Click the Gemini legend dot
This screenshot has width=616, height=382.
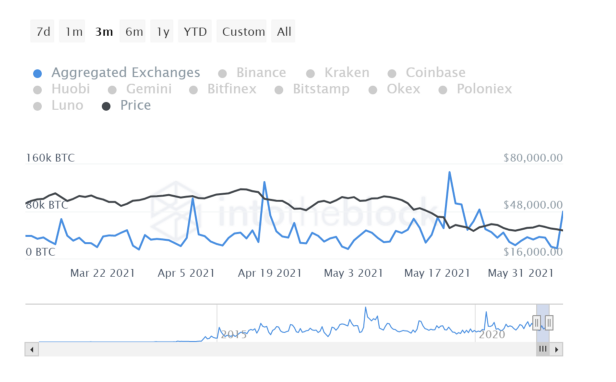coord(112,90)
